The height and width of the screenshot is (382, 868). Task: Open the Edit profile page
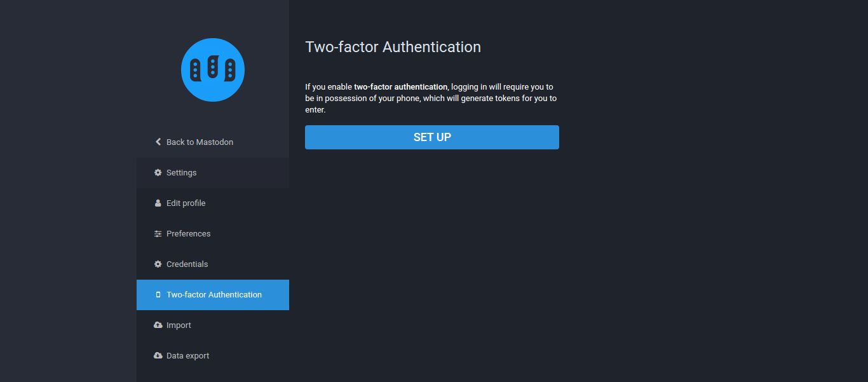(213, 203)
